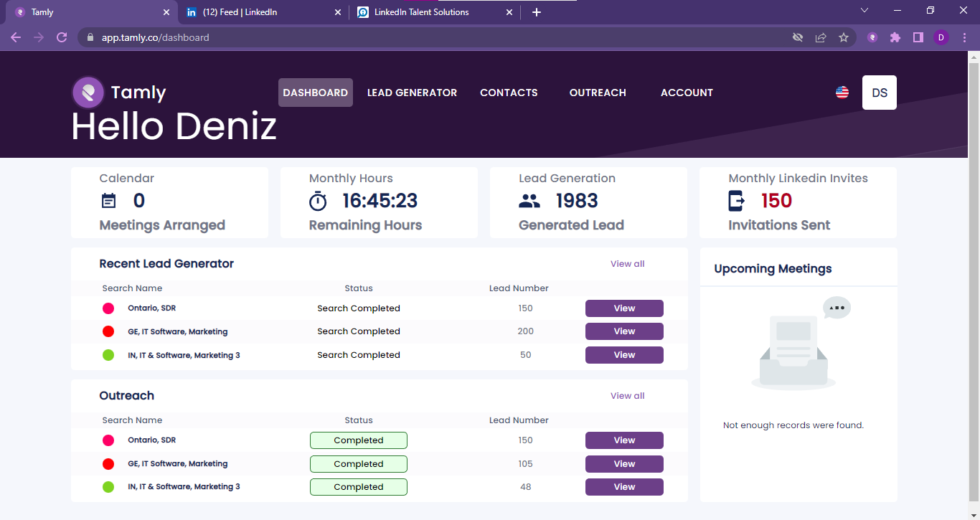Open the CONTACTS menu
980x520 pixels.
point(509,93)
